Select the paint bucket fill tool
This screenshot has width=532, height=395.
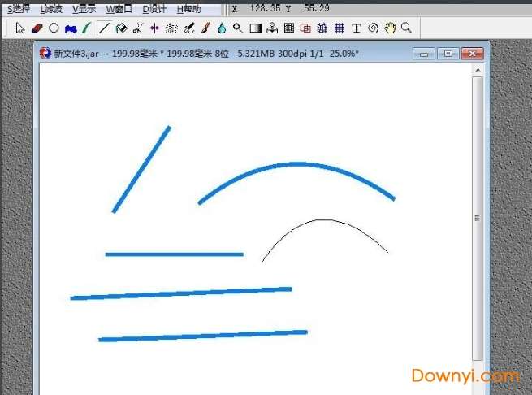pos(121,28)
